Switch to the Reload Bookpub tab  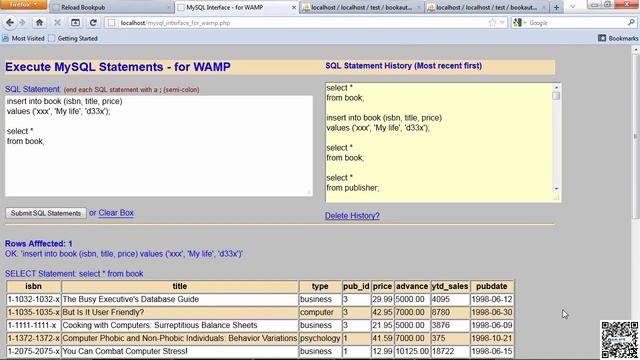(111, 7)
